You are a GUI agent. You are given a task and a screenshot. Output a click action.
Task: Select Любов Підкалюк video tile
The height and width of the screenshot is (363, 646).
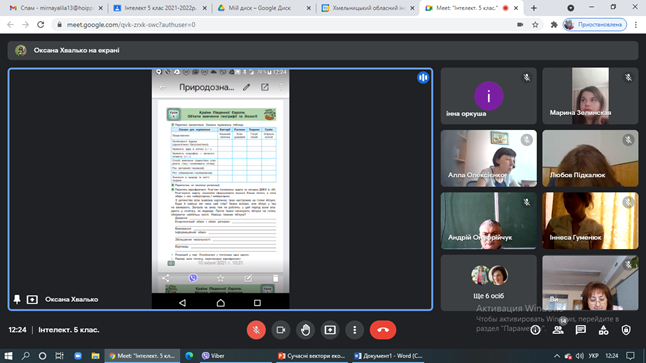(x=590, y=158)
